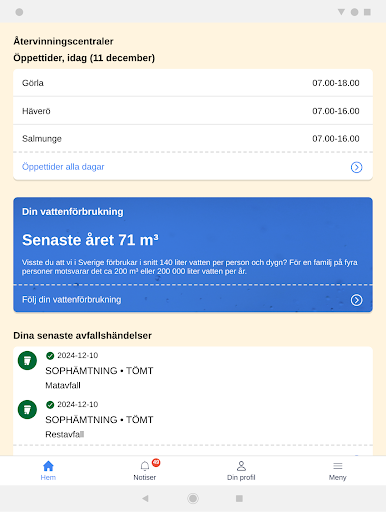This screenshot has width=386, height=512.
Task: Open the SOPHÄMTNING TÖMT Matavfall entry
Action: 193,370
